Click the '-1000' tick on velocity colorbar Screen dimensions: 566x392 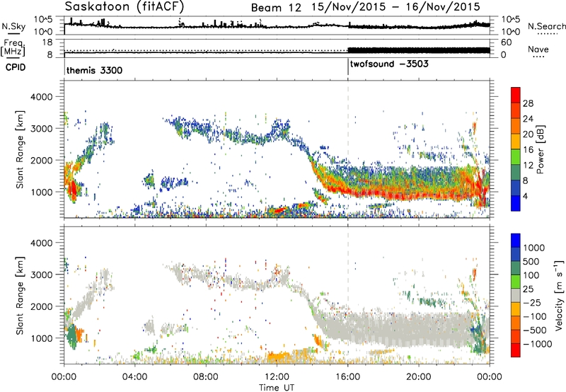click(x=538, y=344)
